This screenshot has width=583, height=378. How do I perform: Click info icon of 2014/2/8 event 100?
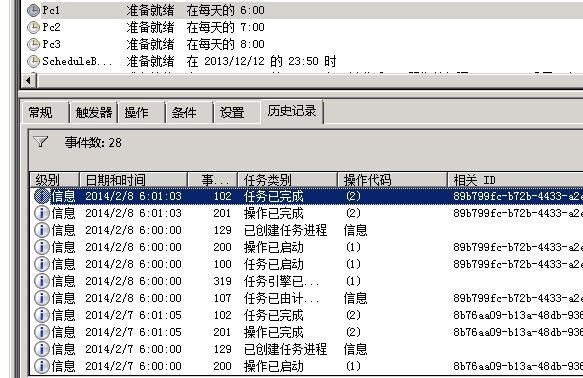tap(41, 264)
